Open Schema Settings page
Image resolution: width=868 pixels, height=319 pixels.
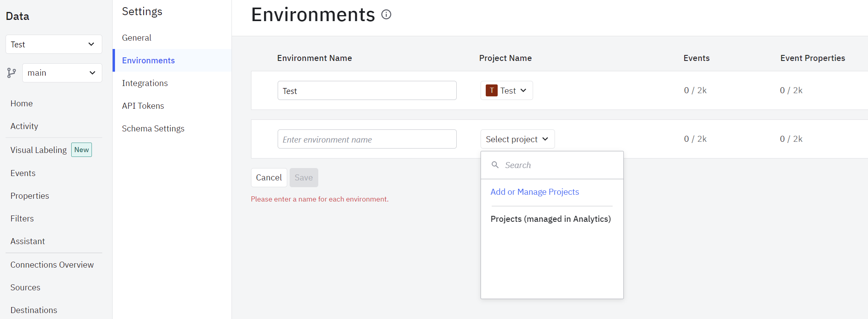(153, 129)
